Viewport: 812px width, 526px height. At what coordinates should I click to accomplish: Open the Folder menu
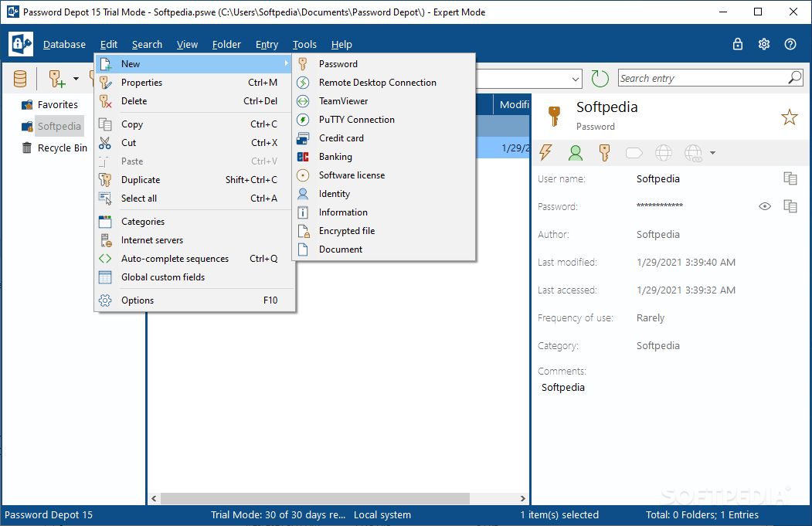[226, 45]
